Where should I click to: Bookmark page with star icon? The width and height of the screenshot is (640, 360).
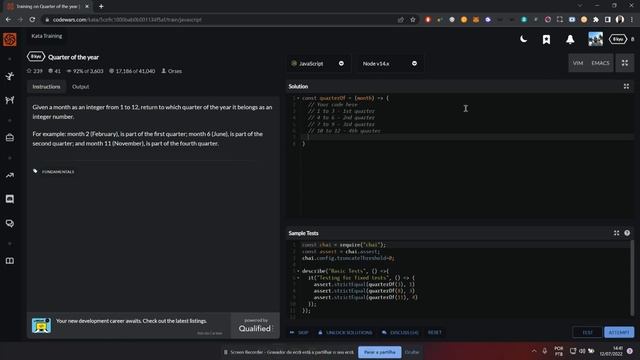413,20
